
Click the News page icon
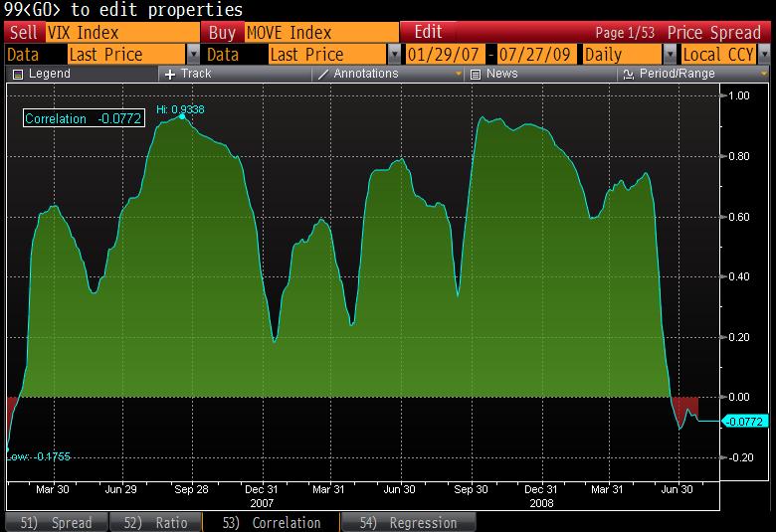point(476,75)
